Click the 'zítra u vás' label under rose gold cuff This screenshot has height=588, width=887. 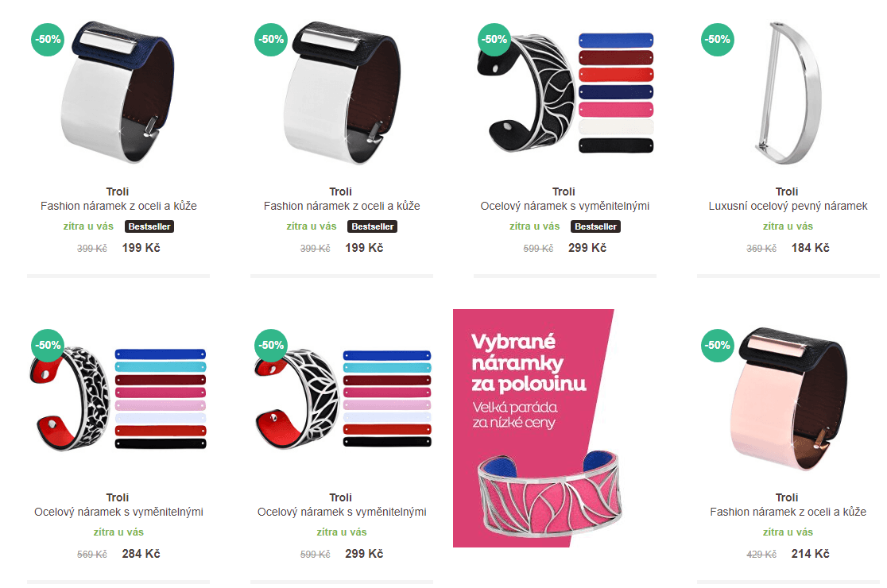(x=788, y=532)
